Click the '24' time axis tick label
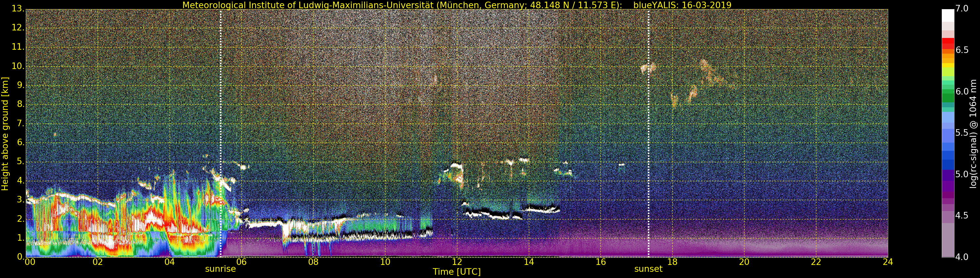This screenshot has width=980, height=278. pos(888,262)
